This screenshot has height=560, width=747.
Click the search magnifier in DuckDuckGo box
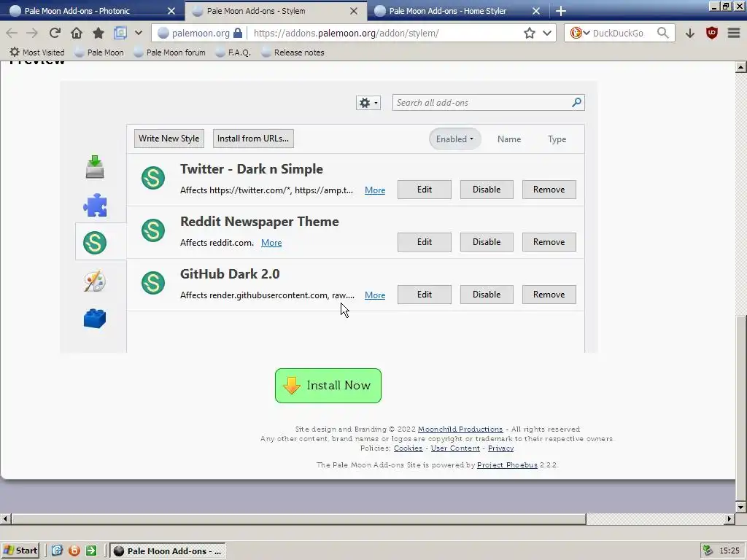point(662,33)
